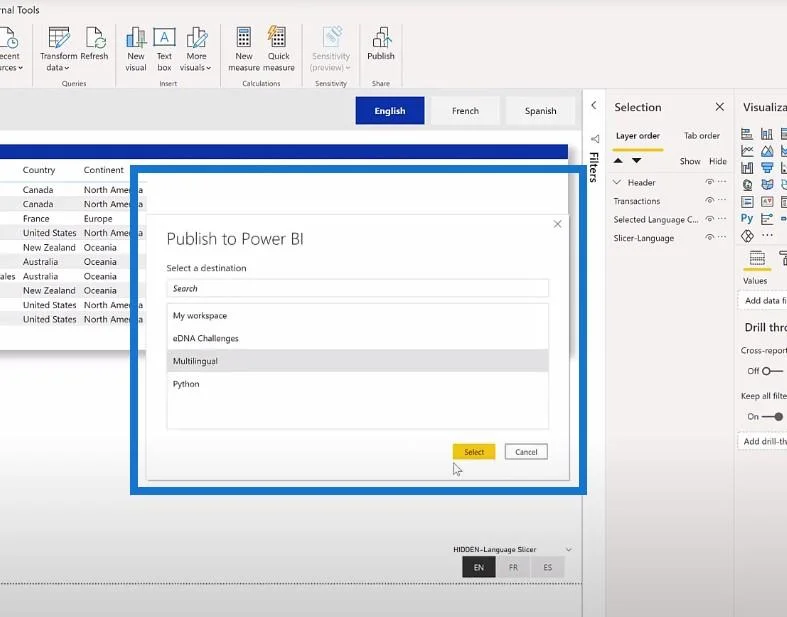Click the Refresh icon in the ribbon

pyautogui.click(x=94, y=38)
